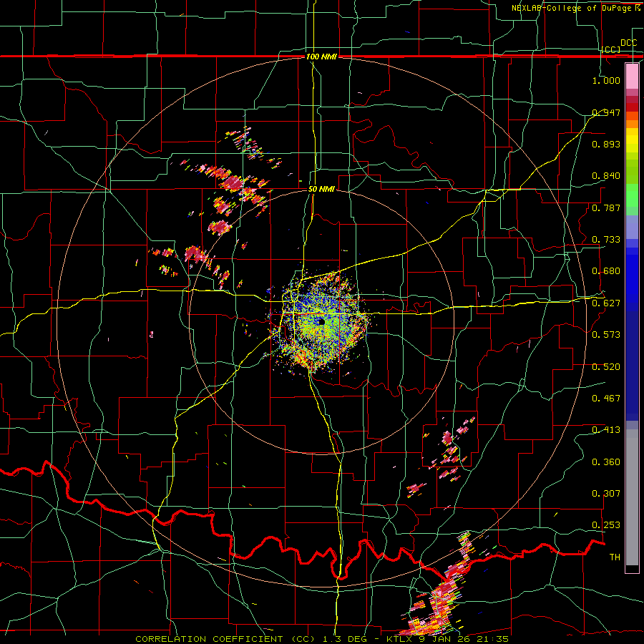Pick the pink segment of the color bar
This screenshot has height=644, width=644.
coord(632,77)
